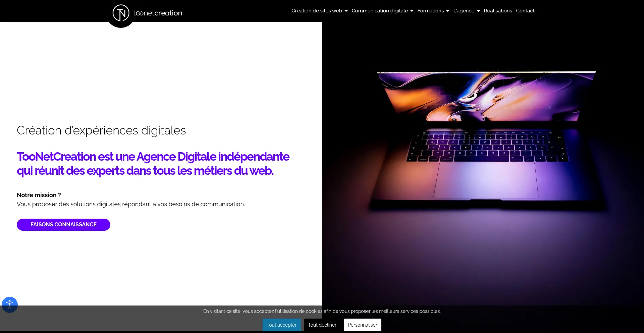Decline cookies with Tout décliner
This screenshot has height=333, width=644.
[x=322, y=325]
